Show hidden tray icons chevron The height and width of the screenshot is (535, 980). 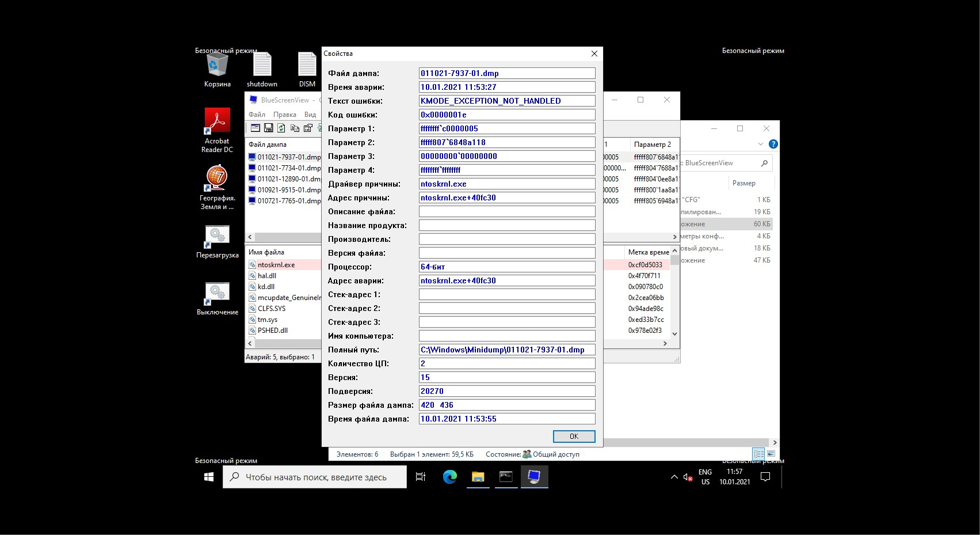[674, 477]
